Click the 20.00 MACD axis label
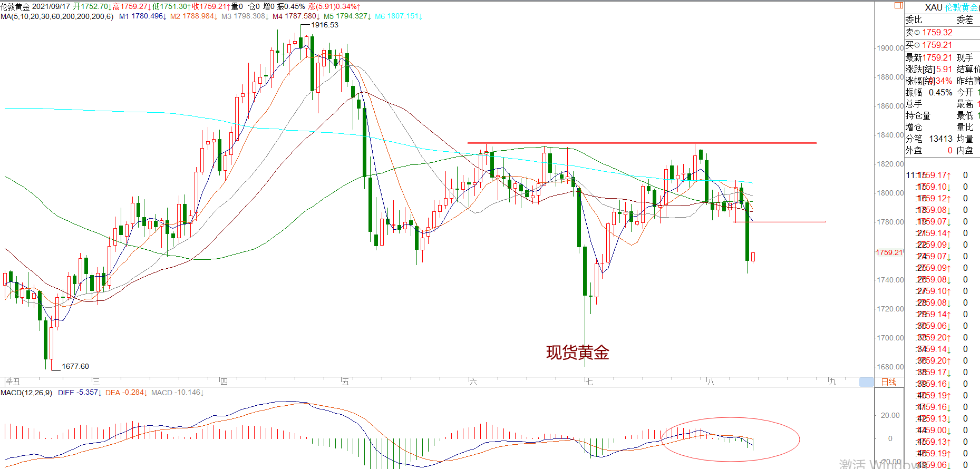Image resolution: width=980 pixels, height=469 pixels. click(890, 415)
